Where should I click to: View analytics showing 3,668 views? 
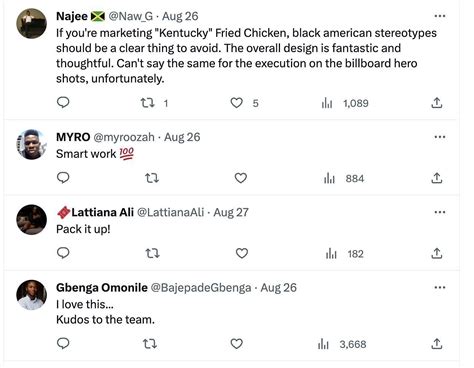[x=342, y=344]
